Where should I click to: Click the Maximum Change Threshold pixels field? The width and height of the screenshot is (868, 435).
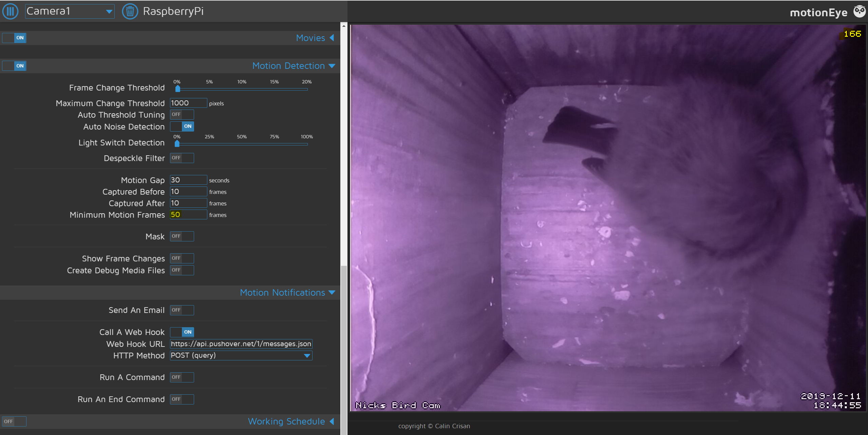point(188,103)
